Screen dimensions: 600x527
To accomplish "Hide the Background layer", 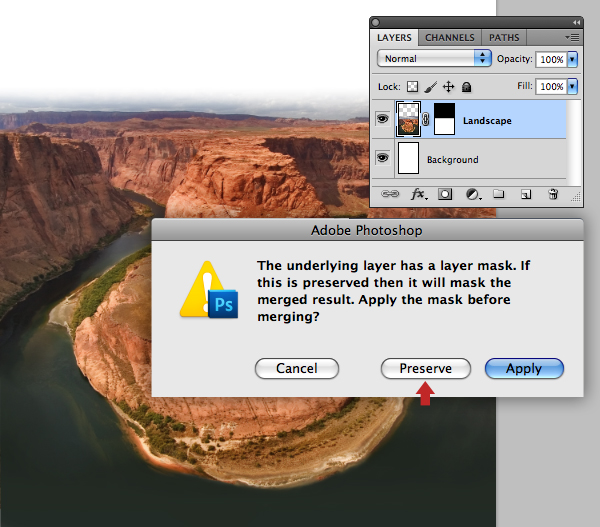I will tap(383, 158).
